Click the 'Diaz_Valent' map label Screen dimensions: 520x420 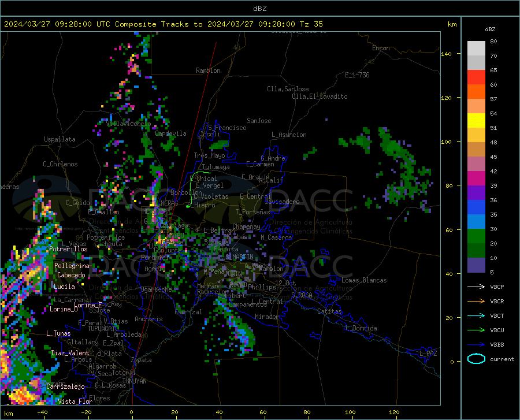pyautogui.click(x=70, y=353)
